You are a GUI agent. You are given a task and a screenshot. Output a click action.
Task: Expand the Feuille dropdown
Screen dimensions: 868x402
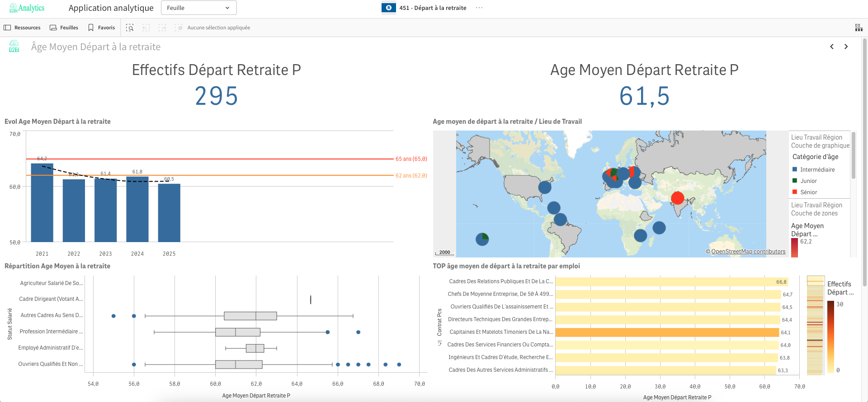[198, 8]
